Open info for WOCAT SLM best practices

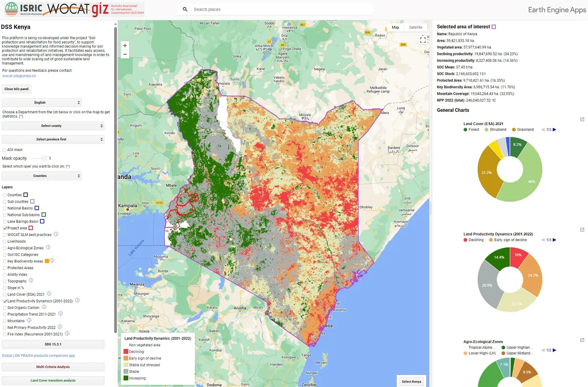[x=56, y=234]
